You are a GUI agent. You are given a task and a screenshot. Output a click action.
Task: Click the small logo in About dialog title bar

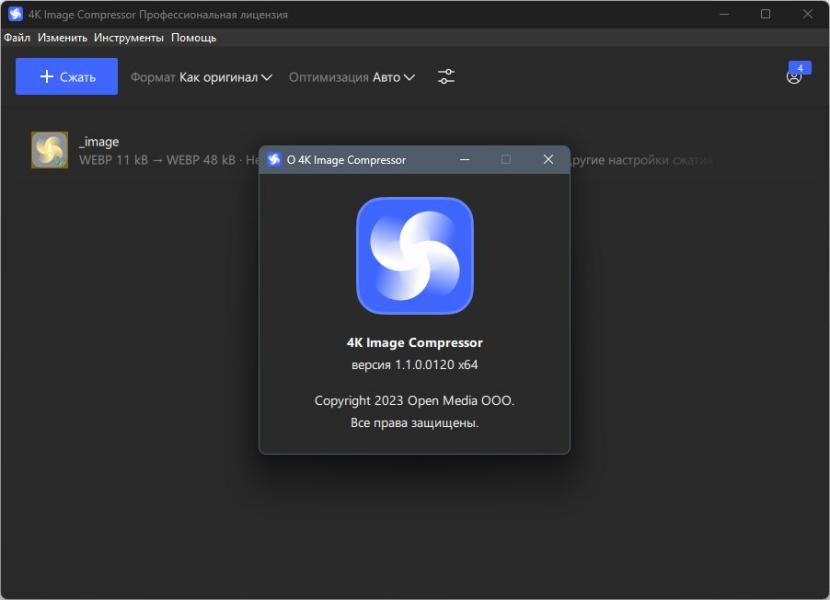(274, 159)
